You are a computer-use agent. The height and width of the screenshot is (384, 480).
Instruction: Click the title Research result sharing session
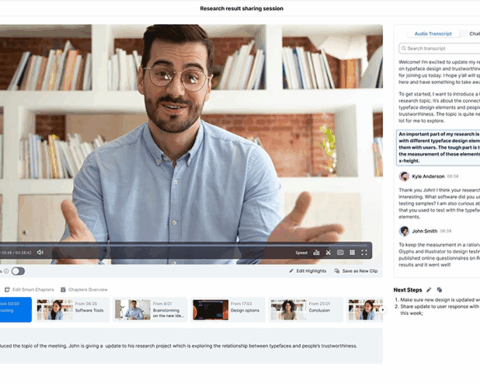241,8
